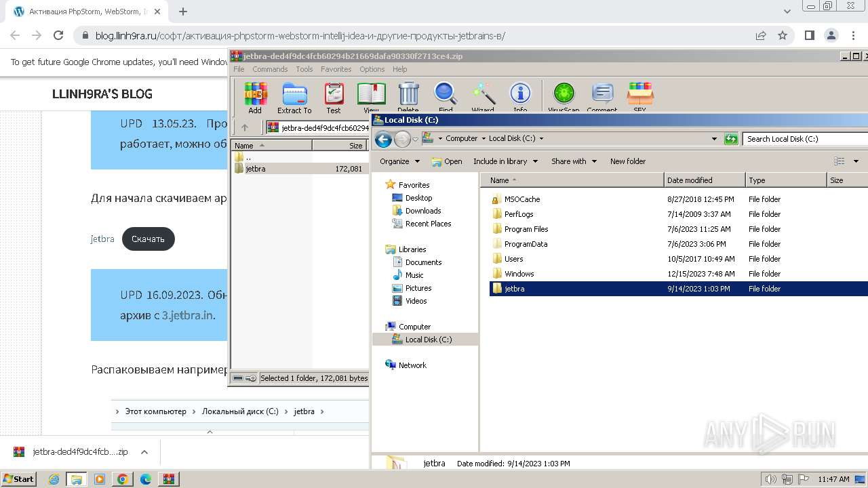Launch the WinRAR Wizard

483,97
